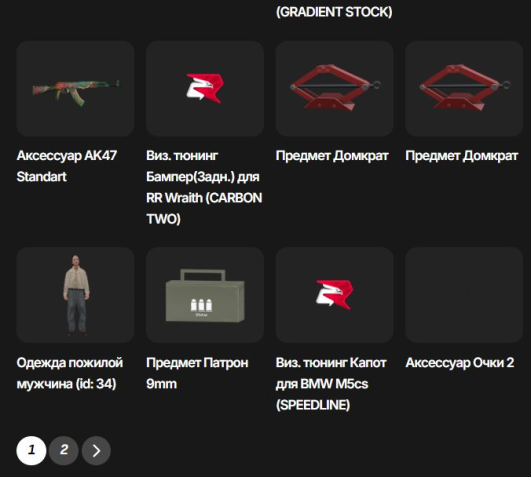Open the Аксессуар AK47 Standart title link
This screenshot has width=531, height=477.
[x=67, y=166]
